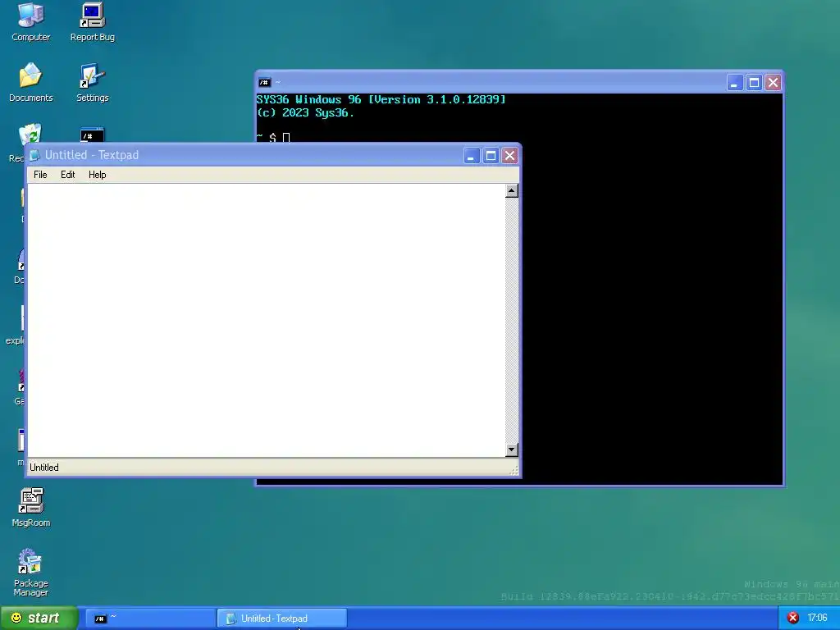Minimize the terminal window
The width and height of the screenshot is (840, 630).
click(x=734, y=83)
